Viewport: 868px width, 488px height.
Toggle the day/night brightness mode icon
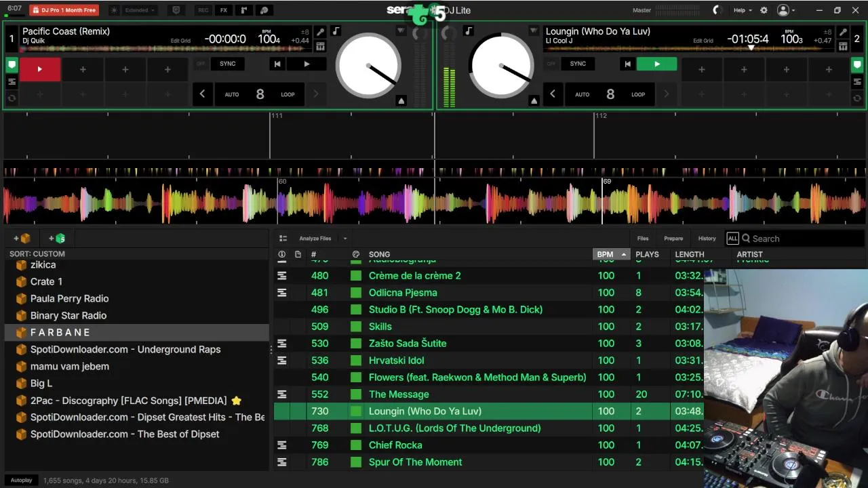(114, 10)
